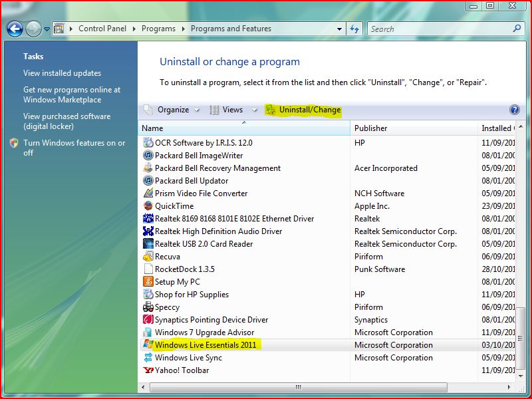Viewport: 532px width, 399px height.
Task: Expand the arrow before Control Panel breadcrumb
Action: pyautogui.click(x=71, y=29)
